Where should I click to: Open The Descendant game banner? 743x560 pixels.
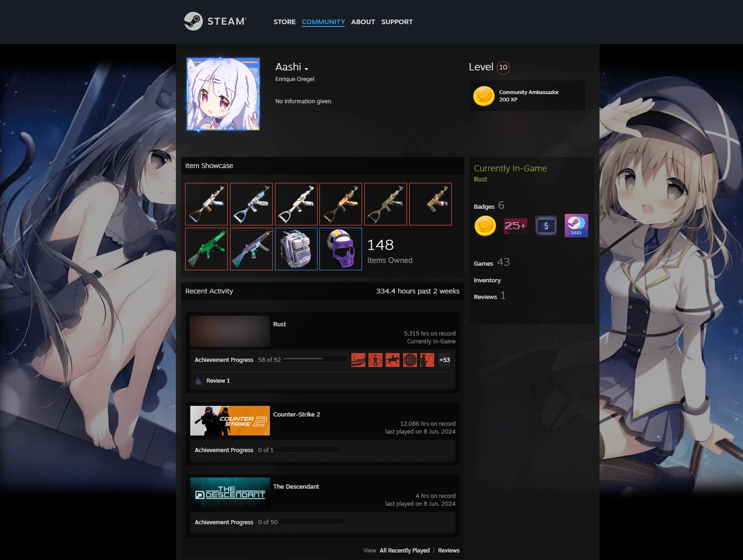[x=230, y=492]
